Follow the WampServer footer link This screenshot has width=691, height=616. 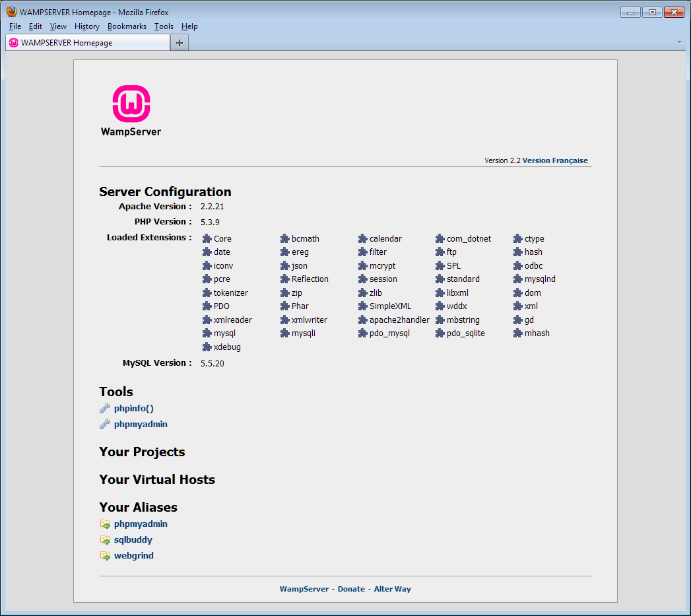(x=304, y=589)
